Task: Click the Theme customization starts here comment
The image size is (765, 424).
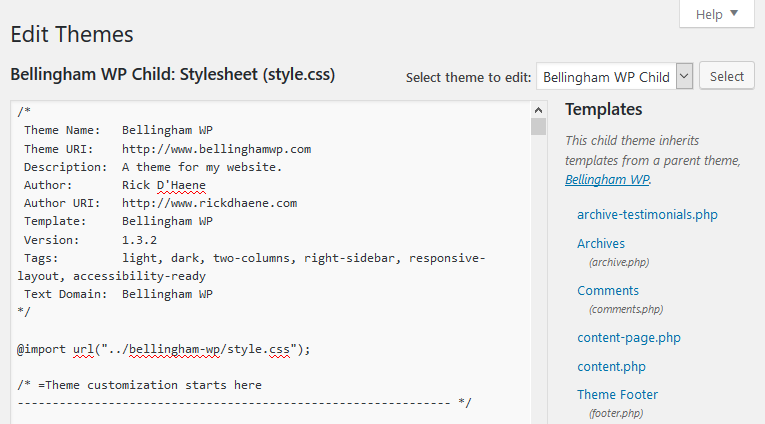Action: pos(140,385)
